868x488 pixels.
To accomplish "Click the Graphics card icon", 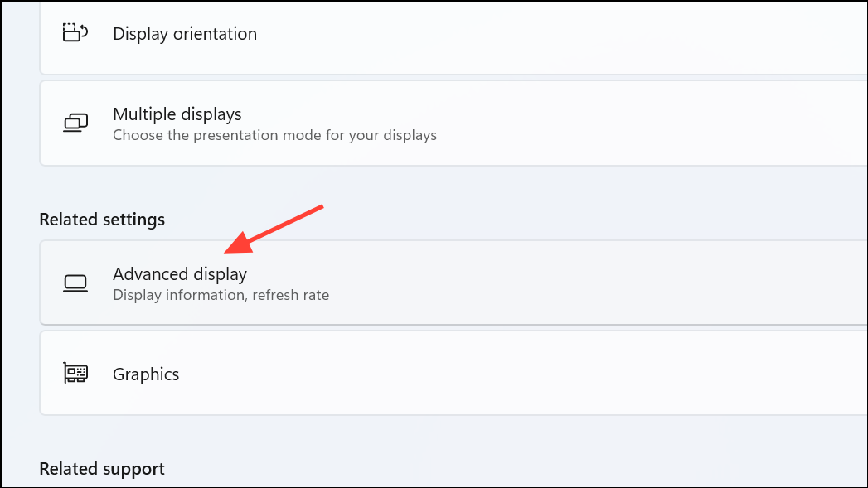I will (76, 373).
